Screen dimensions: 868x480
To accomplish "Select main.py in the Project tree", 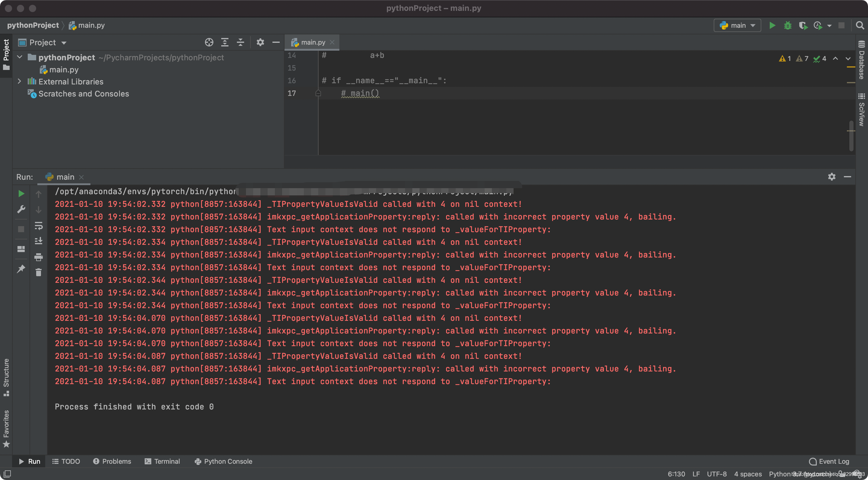I will click(x=59, y=69).
